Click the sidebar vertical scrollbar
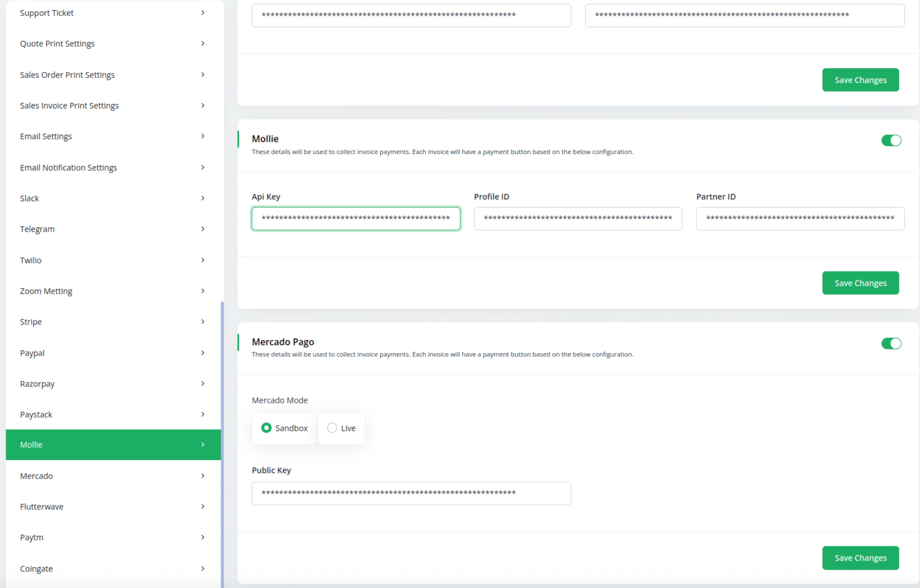 coord(222,445)
